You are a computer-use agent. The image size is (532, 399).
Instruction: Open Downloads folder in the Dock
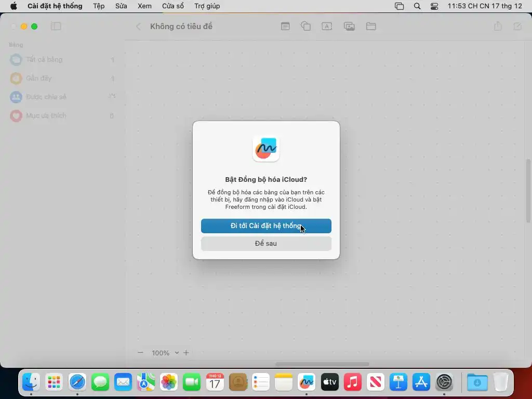tap(477, 382)
